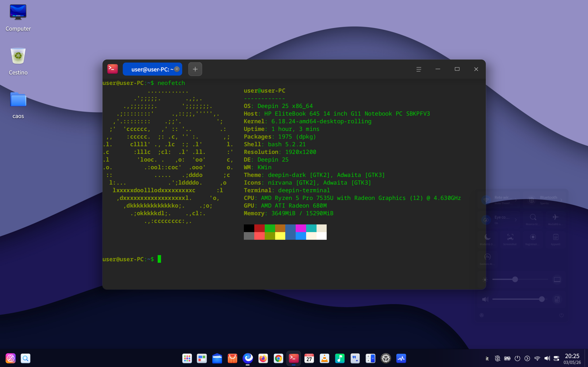Open the orange App Store bag icon
This screenshot has width=588, height=367.
233,358
